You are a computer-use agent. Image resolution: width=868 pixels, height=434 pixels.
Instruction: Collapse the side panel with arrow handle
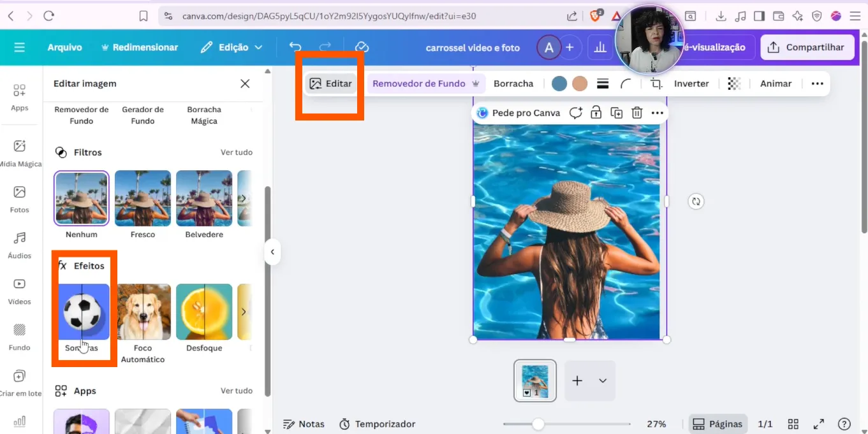coord(272,252)
